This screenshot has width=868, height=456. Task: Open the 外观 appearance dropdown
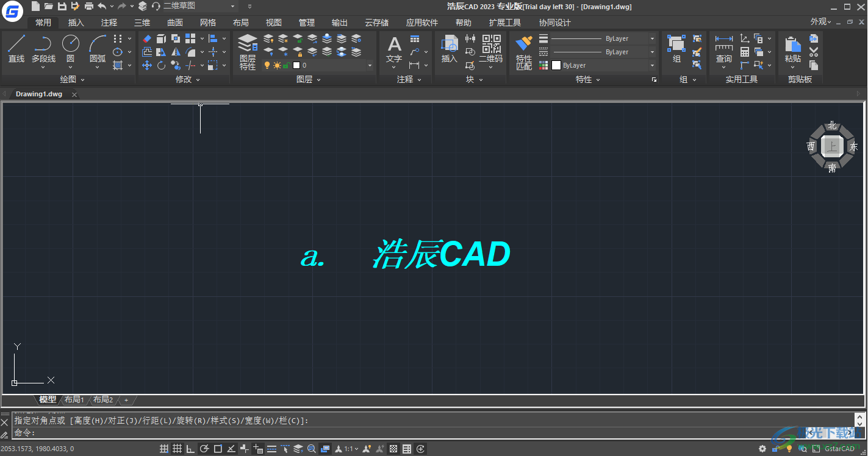[820, 22]
